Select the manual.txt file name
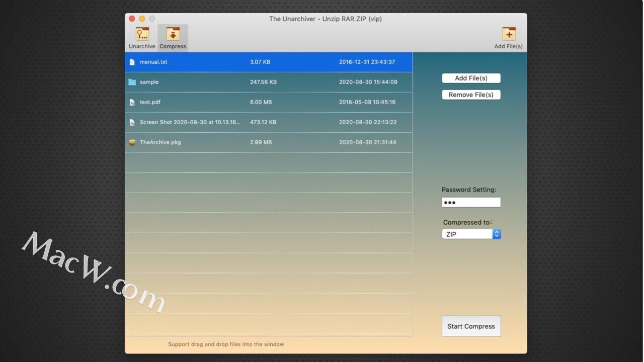The image size is (644, 362). 153,62
